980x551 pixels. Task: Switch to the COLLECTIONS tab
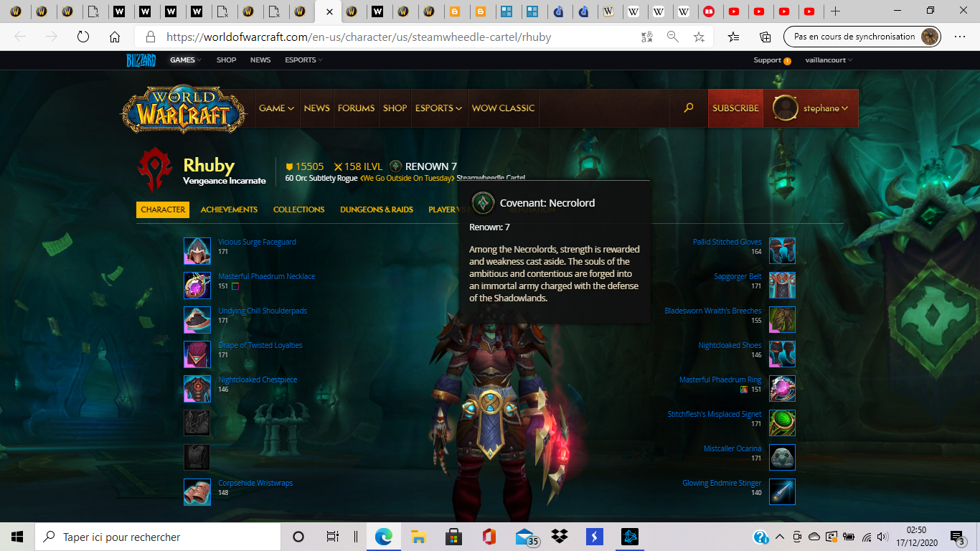[x=298, y=209]
